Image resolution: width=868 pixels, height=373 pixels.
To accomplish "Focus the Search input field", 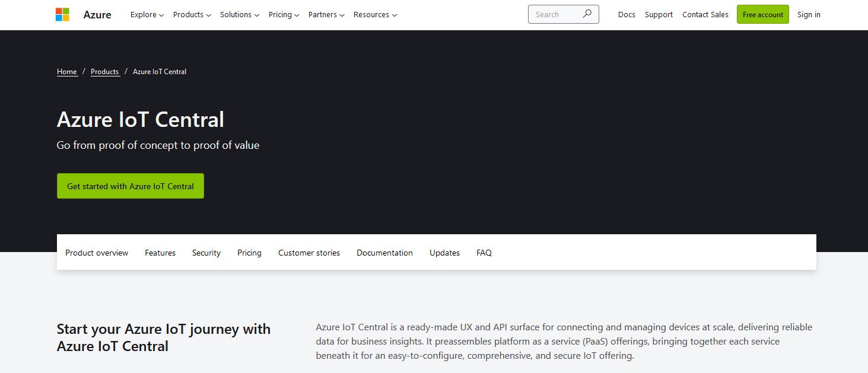I will [563, 14].
